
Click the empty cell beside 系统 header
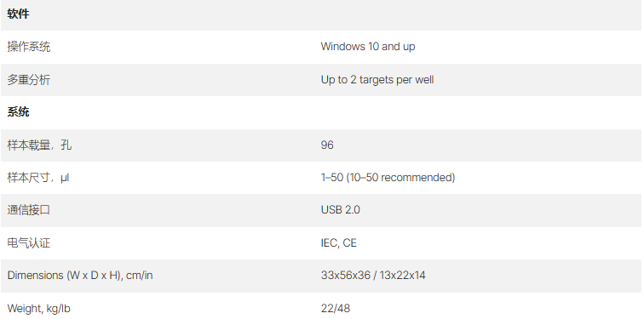tap(480, 112)
